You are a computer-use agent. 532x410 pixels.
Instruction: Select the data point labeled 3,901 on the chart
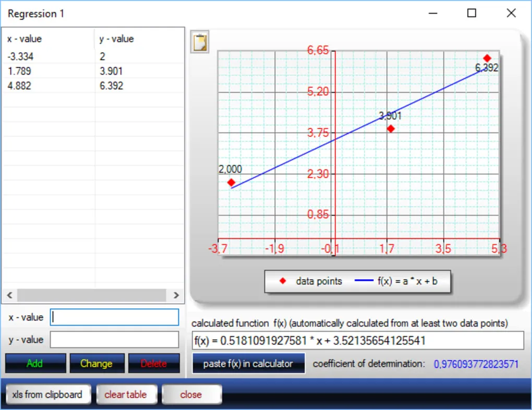[x=391, y=128]
